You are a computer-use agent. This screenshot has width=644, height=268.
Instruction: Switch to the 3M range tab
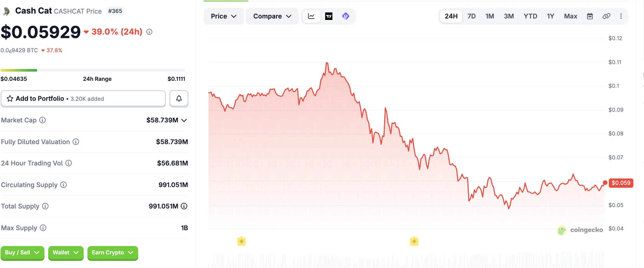509,16
